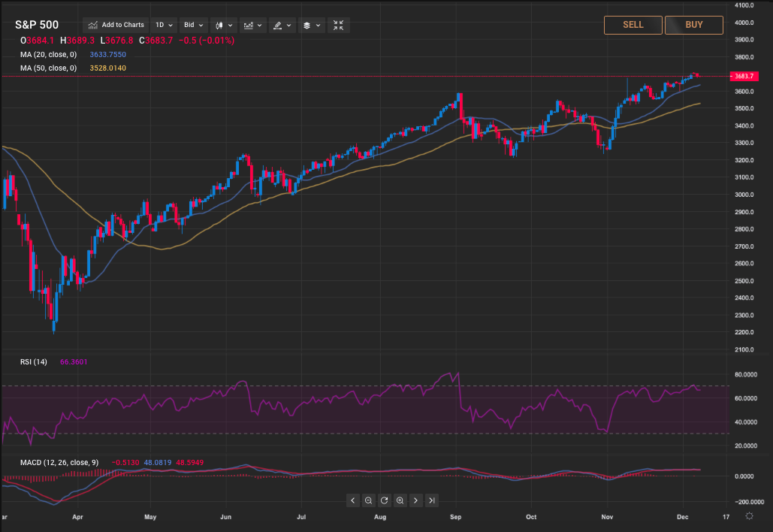Click the SELL button
The height and width of the screenshot is (532, 773).
[x=633, y=25]
